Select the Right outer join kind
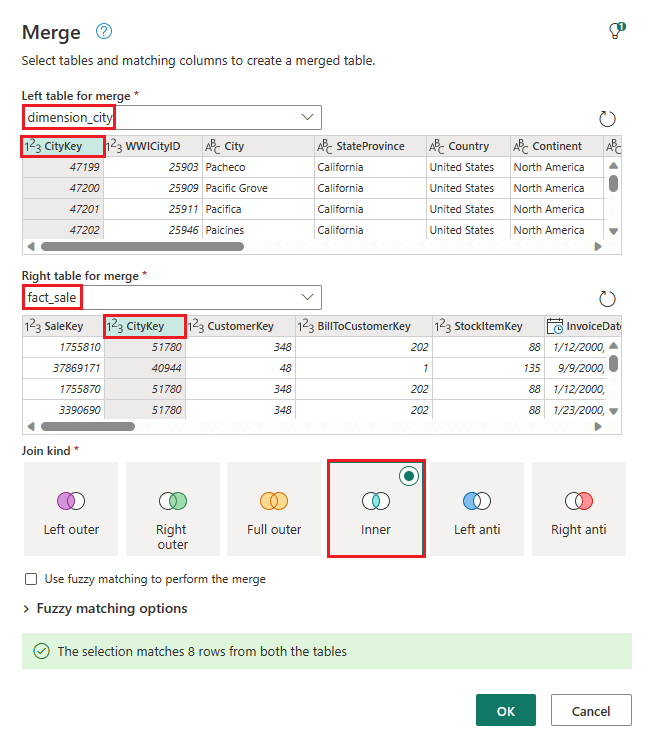 (x=172, y=509)
